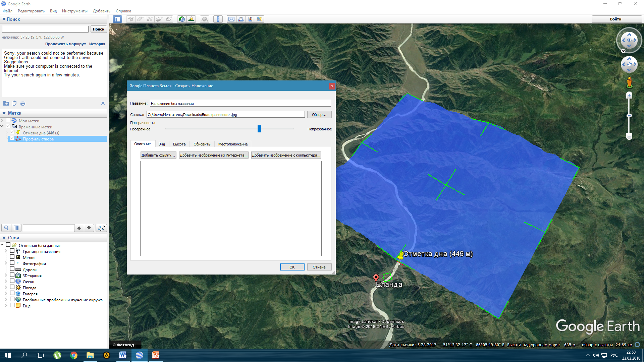This screenshot has height=362, width=644.
Task: Click the zoom in plus button on map
Action: coord(629,96)
